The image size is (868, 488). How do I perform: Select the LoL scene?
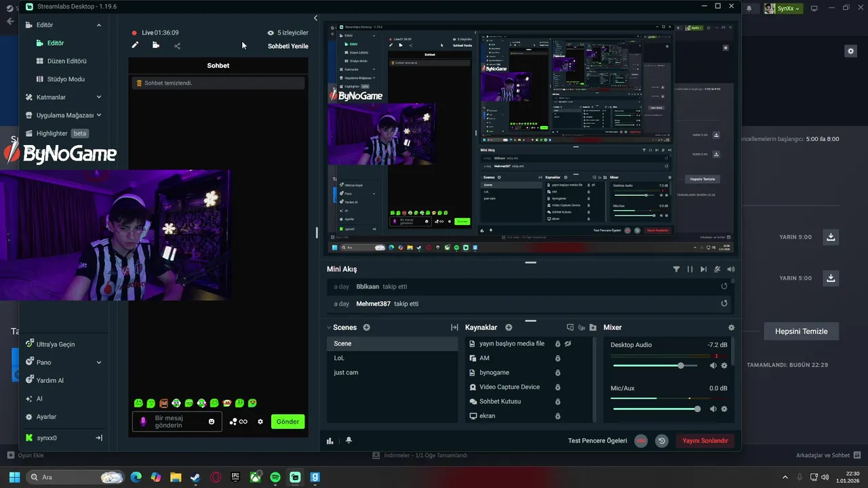click(392, 358)
